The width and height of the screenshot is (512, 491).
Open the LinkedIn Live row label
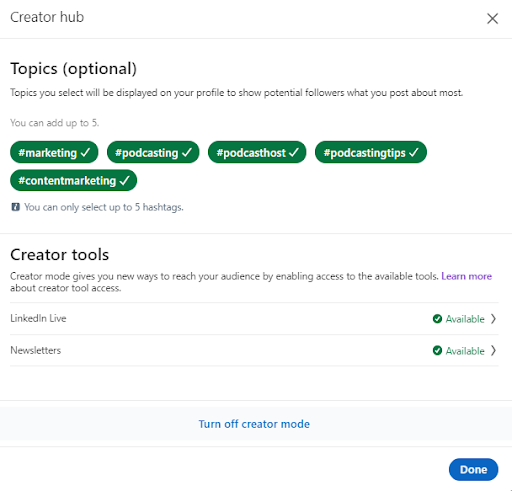point(38,318)
